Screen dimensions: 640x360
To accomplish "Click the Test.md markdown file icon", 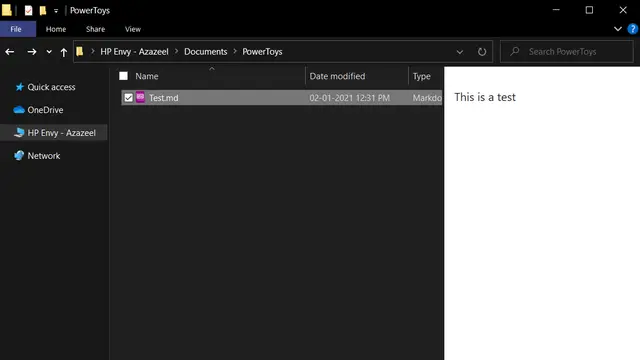I will coord(140,97).
